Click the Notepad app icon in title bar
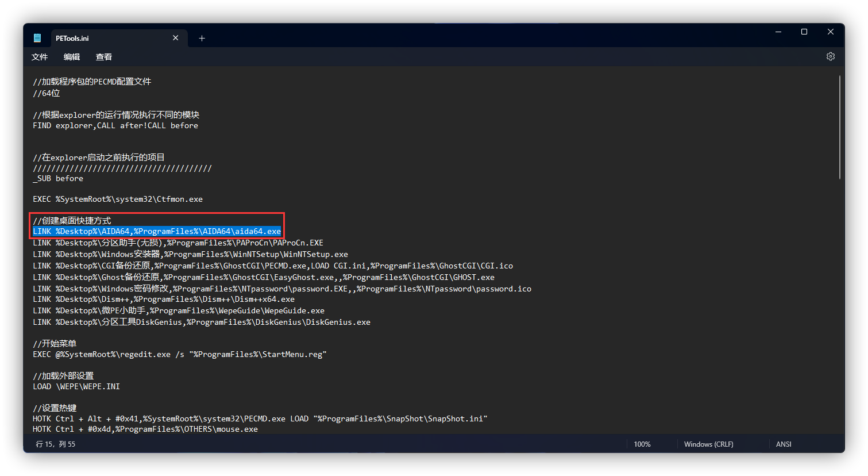Image resolution: width=868 pixels, height=476 pixels. click(x=37, y=38)
